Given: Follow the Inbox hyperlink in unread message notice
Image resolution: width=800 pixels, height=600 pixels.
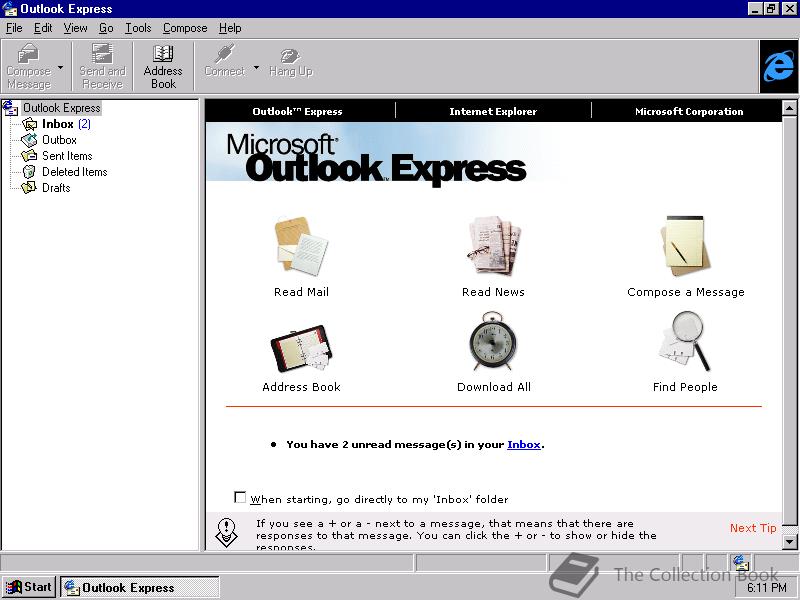Looking at the screenshot, I should [x=523, y=444].
